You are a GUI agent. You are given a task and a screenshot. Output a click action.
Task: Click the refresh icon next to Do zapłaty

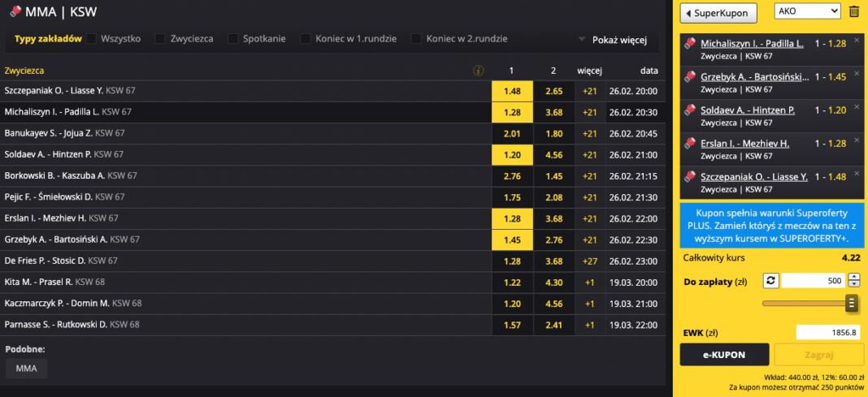(x=770, y=280)
